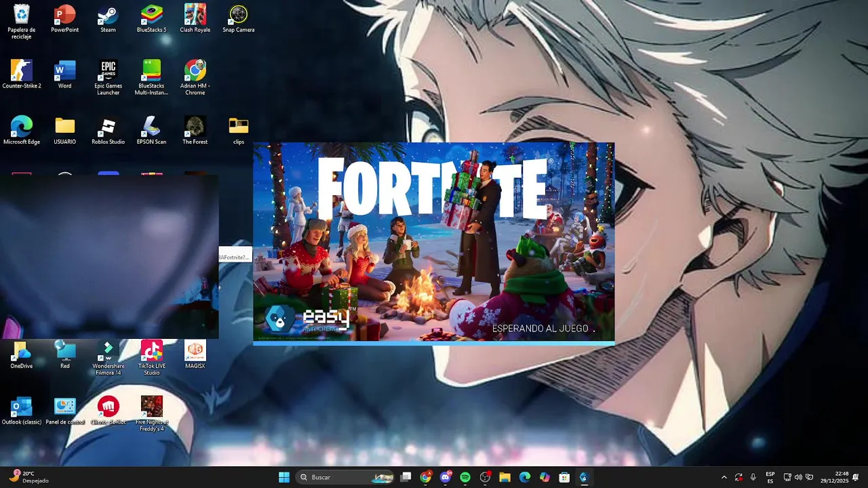This screenshot has height=488, width=868.
Task: Select the Cliente de Riot icon
Action: tap(108, 411)
